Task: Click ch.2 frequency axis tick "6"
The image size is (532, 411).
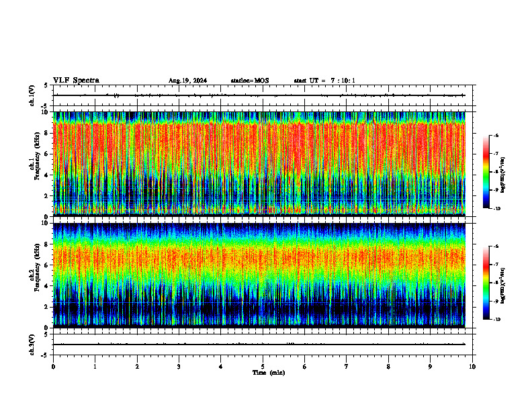Action: (x=46, y=265)
